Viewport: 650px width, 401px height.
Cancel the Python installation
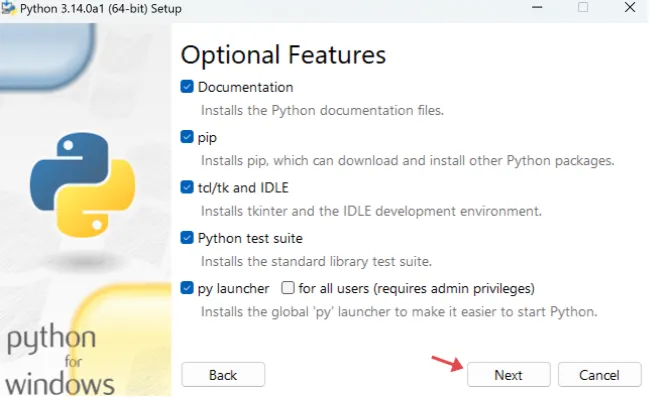click(x=599, y=375)
